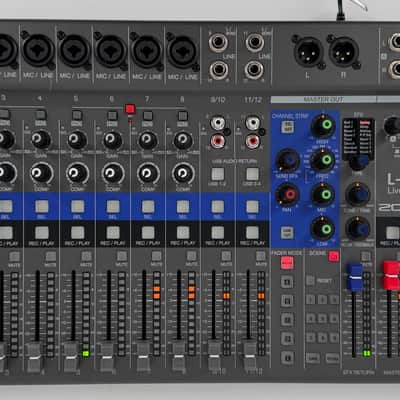Turn the red PAN knob
400x400 pixels.
pyautogui.click(x=287, y=195)
